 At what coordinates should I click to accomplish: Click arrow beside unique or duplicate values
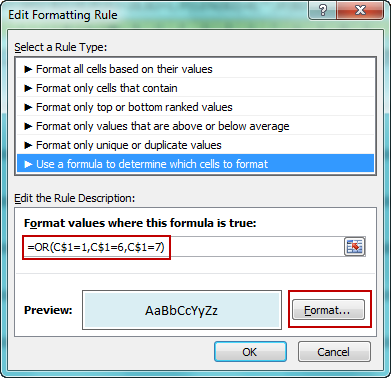tap(28, 145)
